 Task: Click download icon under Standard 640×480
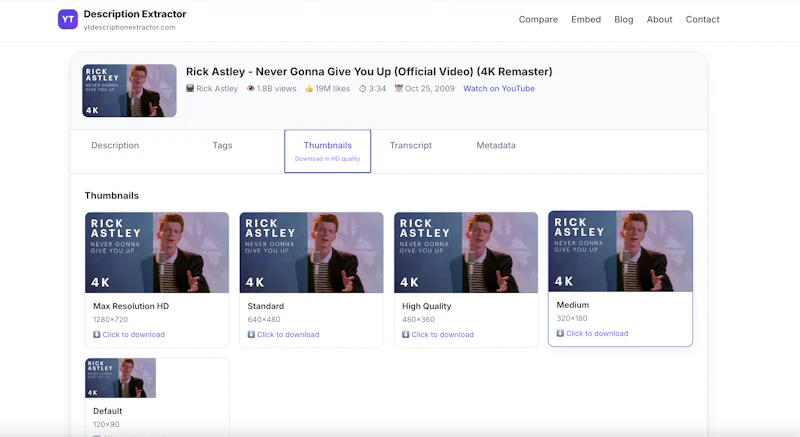click(x=251, y=335)
